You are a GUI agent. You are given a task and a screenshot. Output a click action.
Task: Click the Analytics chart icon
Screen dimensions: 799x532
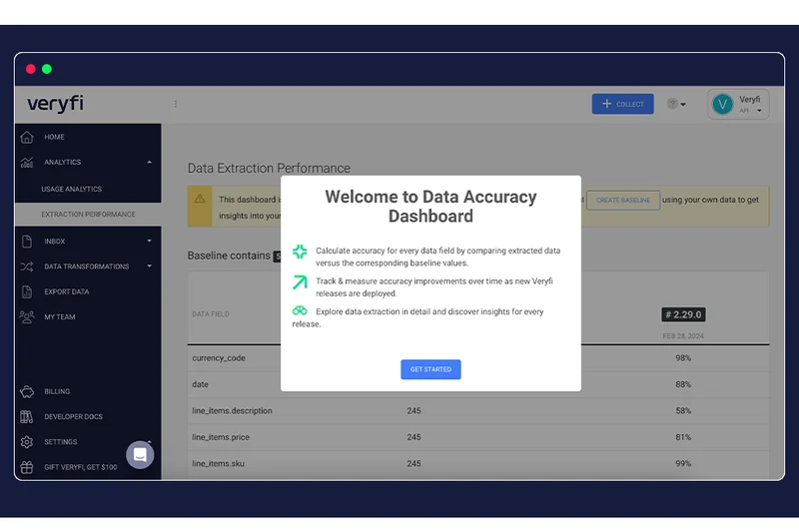point(27,162)
